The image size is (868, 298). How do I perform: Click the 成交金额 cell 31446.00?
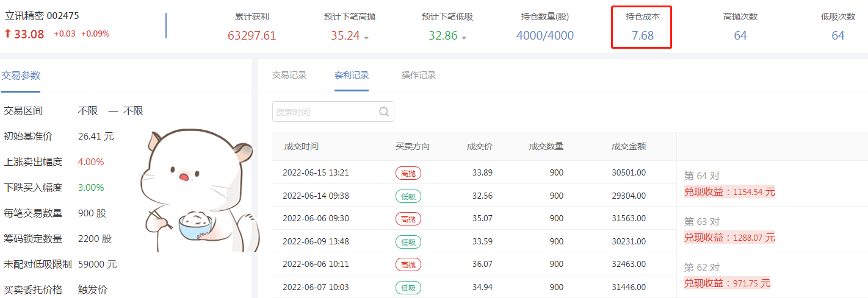pyautogui.click(x=629, y=288)
